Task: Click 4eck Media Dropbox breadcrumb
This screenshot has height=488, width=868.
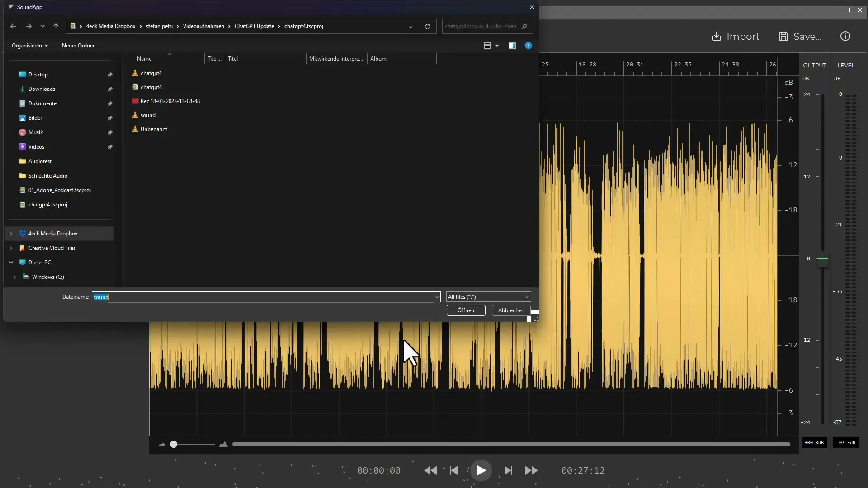Action: coord(111,26)
